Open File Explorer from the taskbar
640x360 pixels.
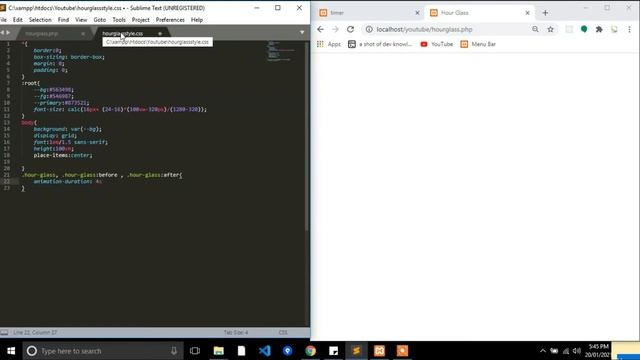pos(218,351)
